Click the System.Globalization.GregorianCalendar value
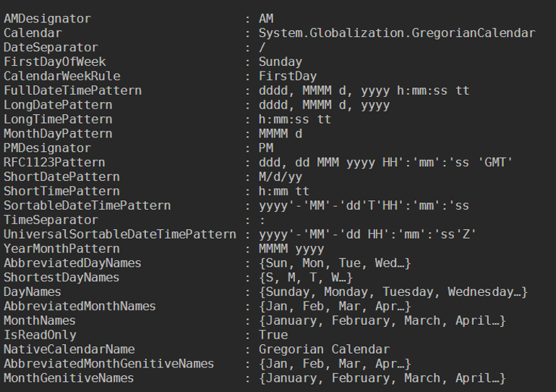The image size is (556, 392). (x=397, y=33)
